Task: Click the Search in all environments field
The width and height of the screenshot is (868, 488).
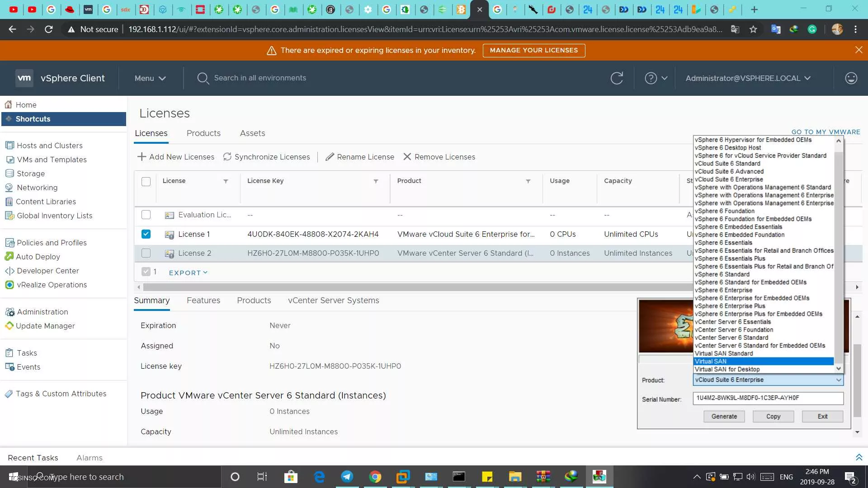Action: (260, 78)
